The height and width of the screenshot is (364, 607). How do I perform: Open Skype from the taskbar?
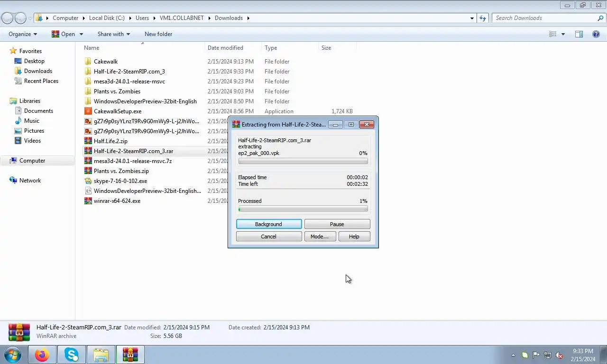72,355
